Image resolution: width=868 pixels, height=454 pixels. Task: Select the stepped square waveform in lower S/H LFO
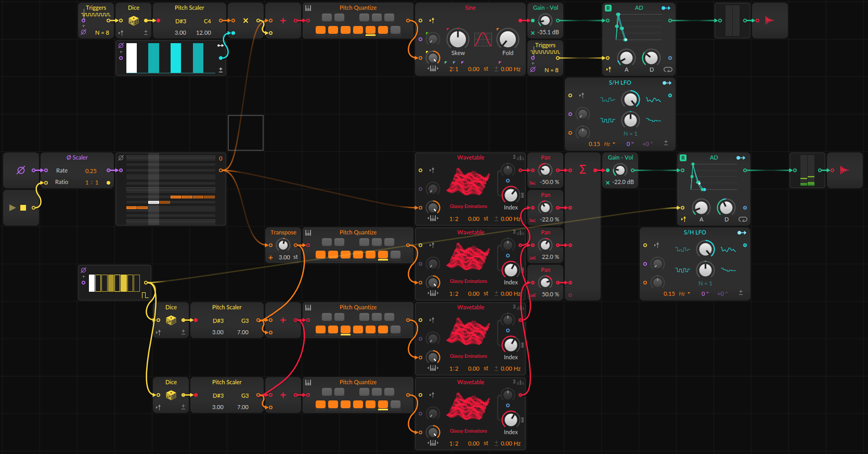pyautogui.click(x=682, y=270)
